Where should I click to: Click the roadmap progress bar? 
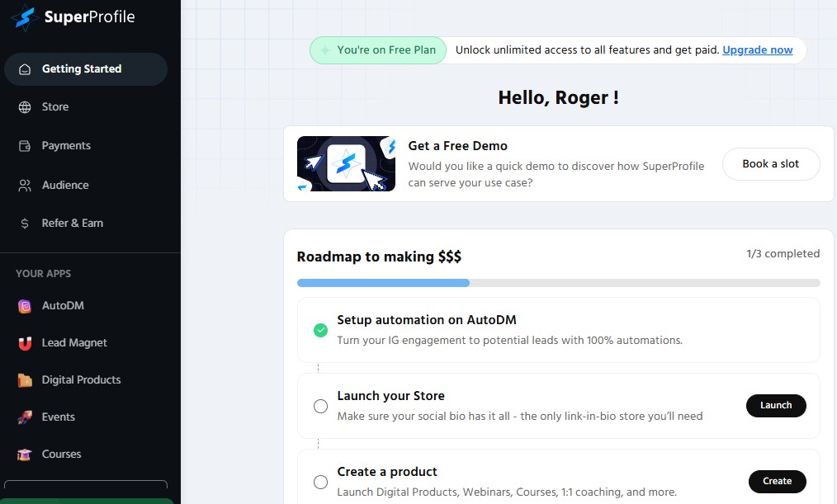pyautogui.click(x=558, y=283)
